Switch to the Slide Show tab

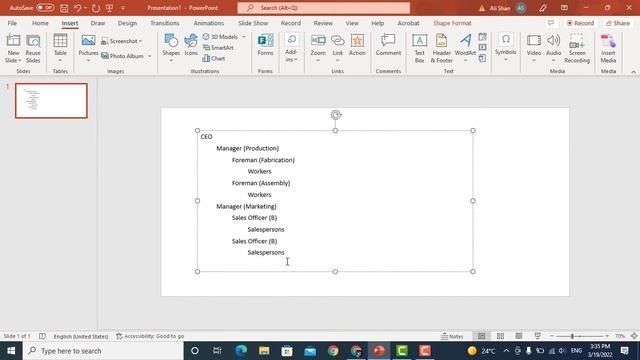pyautogui.click(x=253, y=23)
